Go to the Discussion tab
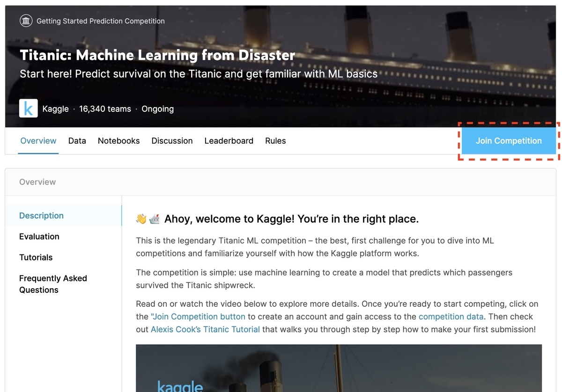Viewport: 562px width, 392px height. (172, 141)
